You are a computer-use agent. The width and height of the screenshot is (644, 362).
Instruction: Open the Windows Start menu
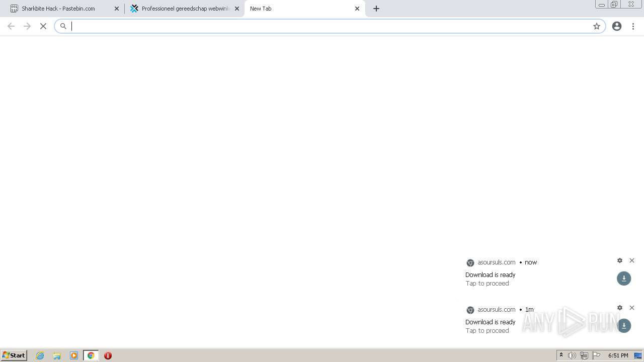click(x=14, y=355)
